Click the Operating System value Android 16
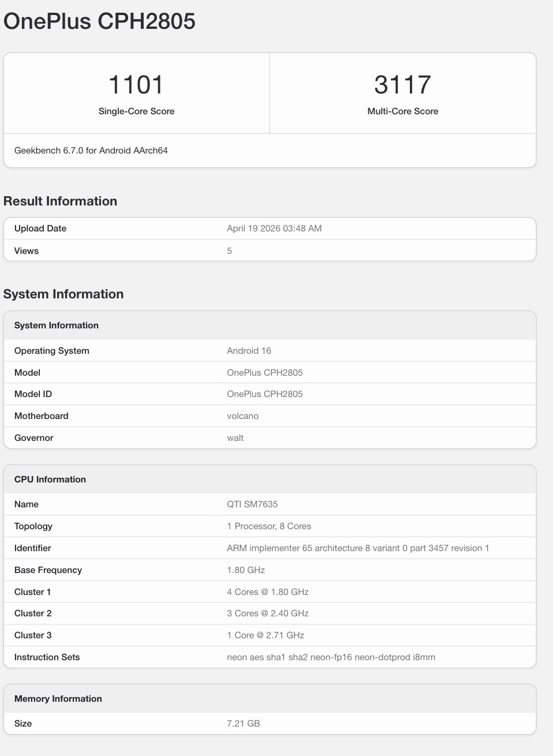The image size is (553, 756). click(x=249, y=351)
